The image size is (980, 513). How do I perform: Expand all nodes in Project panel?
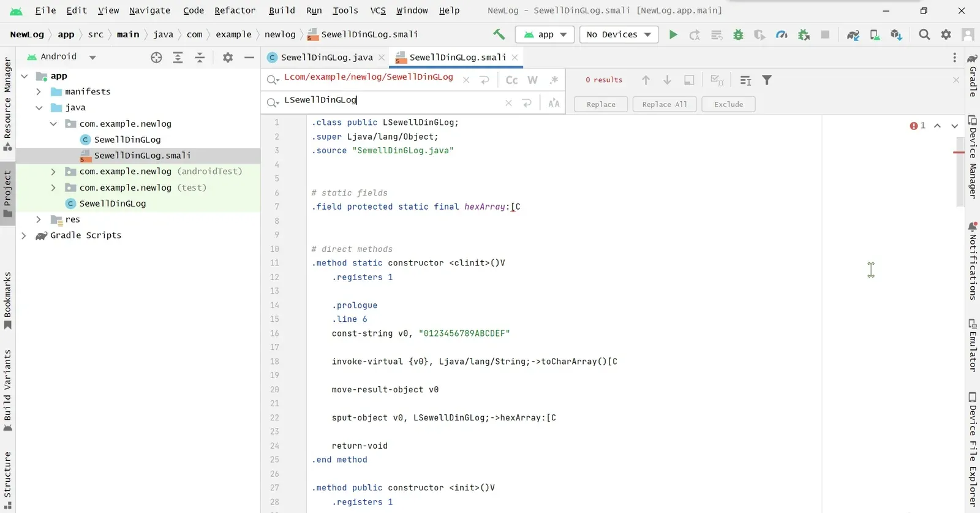178,58
